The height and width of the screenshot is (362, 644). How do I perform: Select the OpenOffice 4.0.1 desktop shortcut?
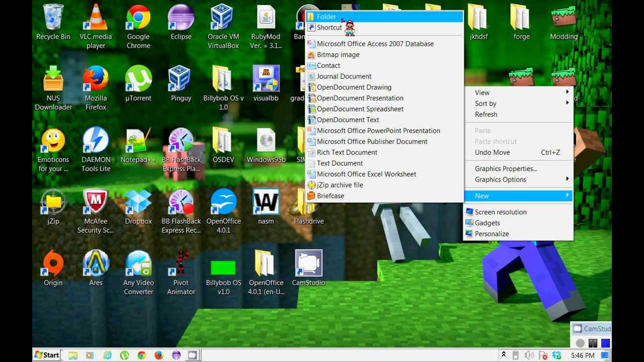click(x=223, y=212)
